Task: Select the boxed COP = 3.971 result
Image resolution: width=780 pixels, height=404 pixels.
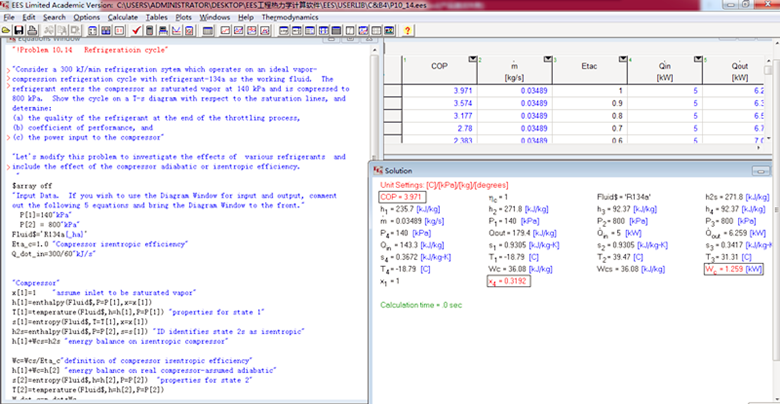Action: click(401, 197)
